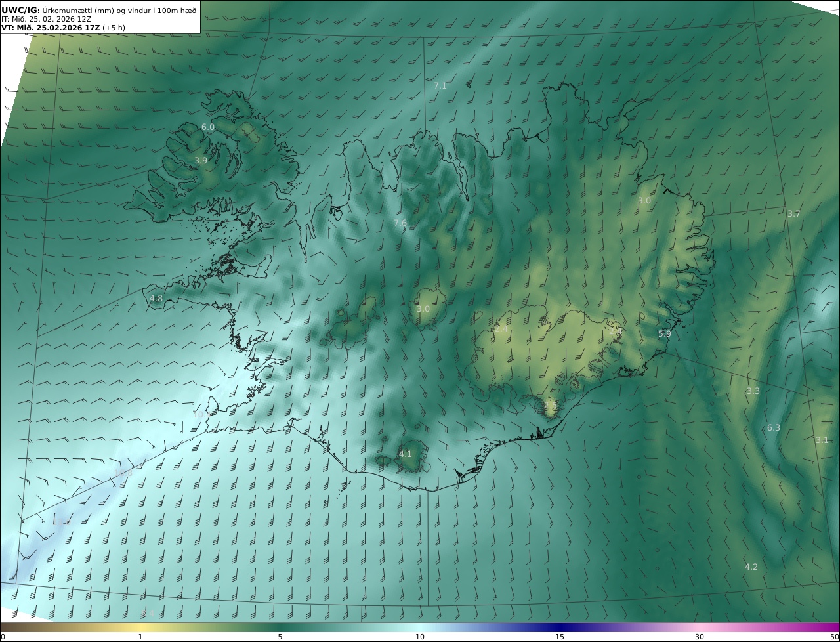Click the colorbar tick label 0
The width and height of the screenshot is (840, 642).
click(x=3, y=637)
